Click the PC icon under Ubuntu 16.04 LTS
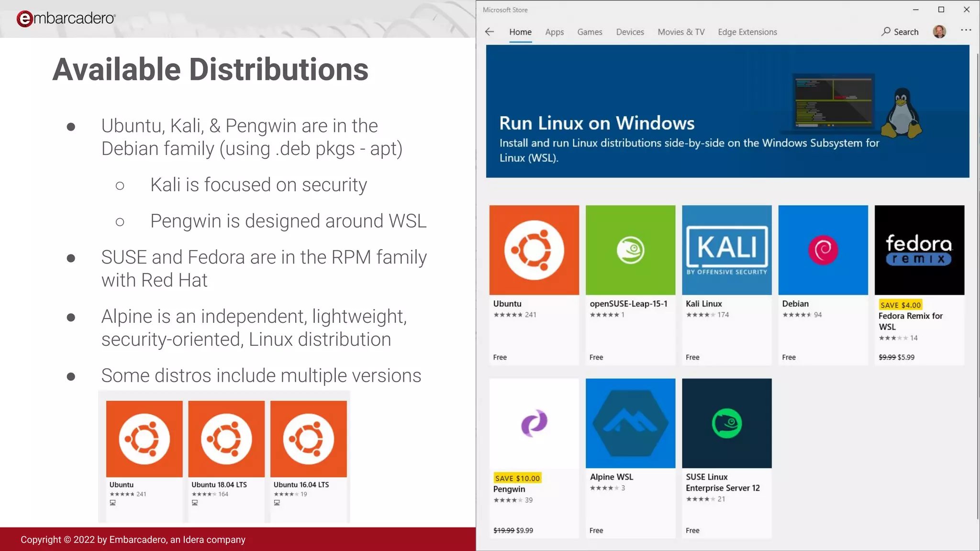This screenshot has height=551, width=980. point(277,503)
